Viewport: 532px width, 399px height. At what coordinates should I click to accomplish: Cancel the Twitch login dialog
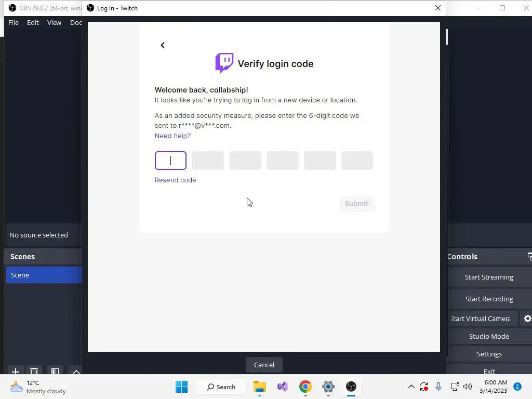[264, 365]
